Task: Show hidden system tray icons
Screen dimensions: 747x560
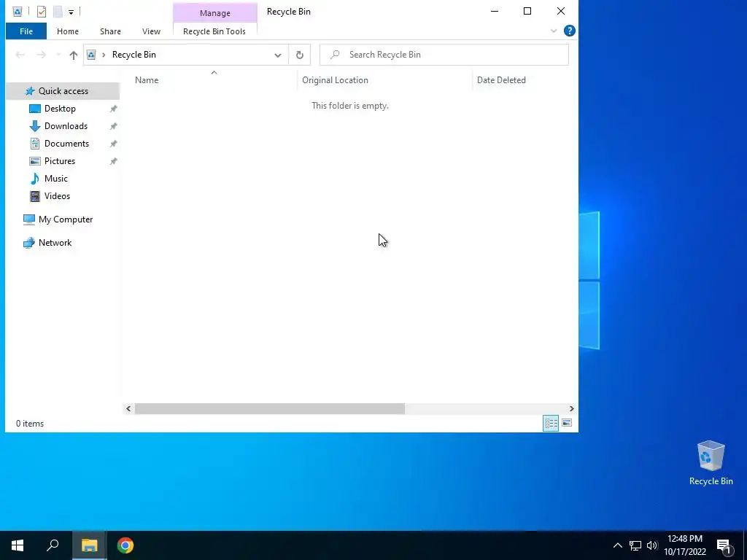Action: [x=617, y=545]
